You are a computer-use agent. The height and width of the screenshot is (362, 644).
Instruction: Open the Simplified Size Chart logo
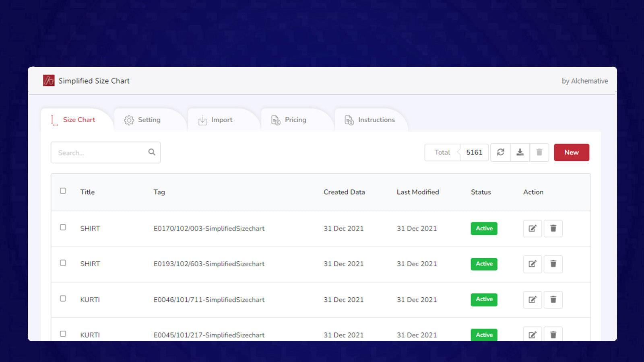49,81
